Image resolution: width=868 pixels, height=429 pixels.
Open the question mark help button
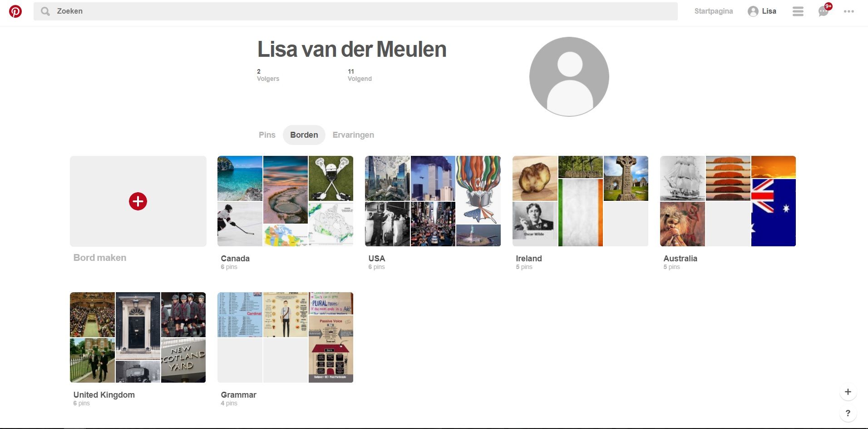point(848,413)
